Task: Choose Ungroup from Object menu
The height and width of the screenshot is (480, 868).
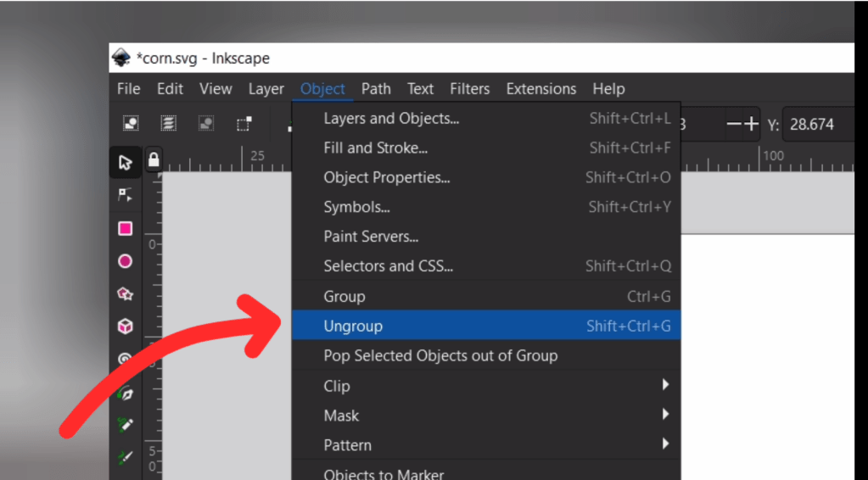Action: pos(486,326)
